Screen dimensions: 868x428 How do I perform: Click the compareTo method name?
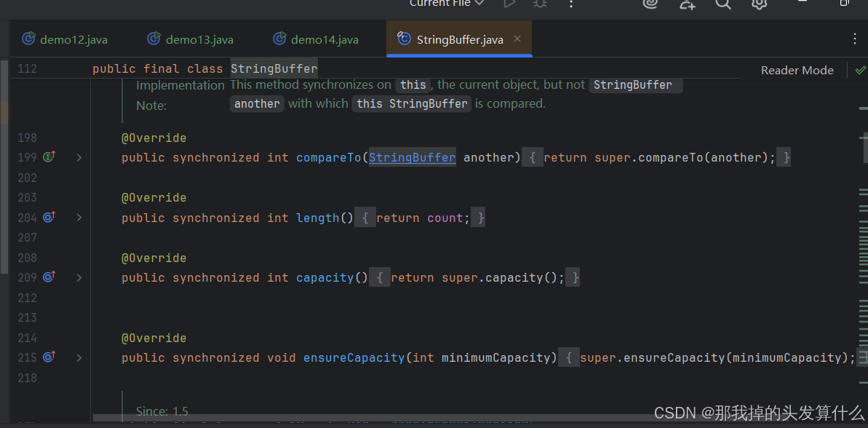pyautogui.click(x=329, y=158)
